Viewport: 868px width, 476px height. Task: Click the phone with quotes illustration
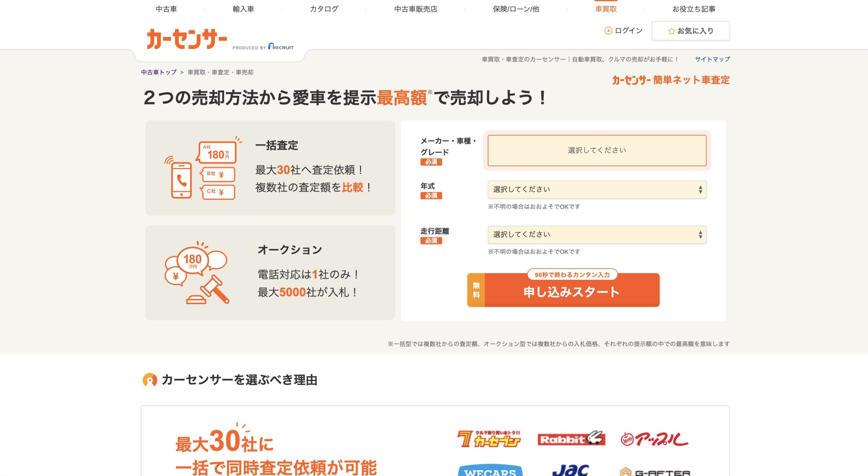point(203,168)
